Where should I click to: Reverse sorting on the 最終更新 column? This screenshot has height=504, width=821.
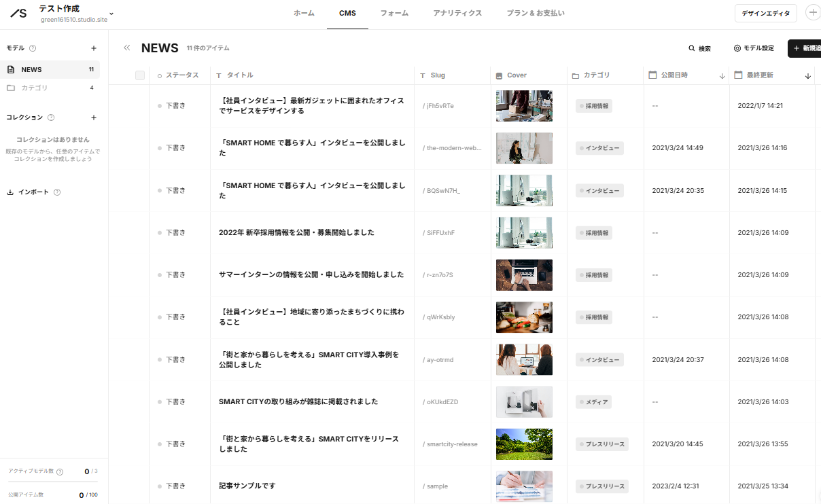(807, 75)
